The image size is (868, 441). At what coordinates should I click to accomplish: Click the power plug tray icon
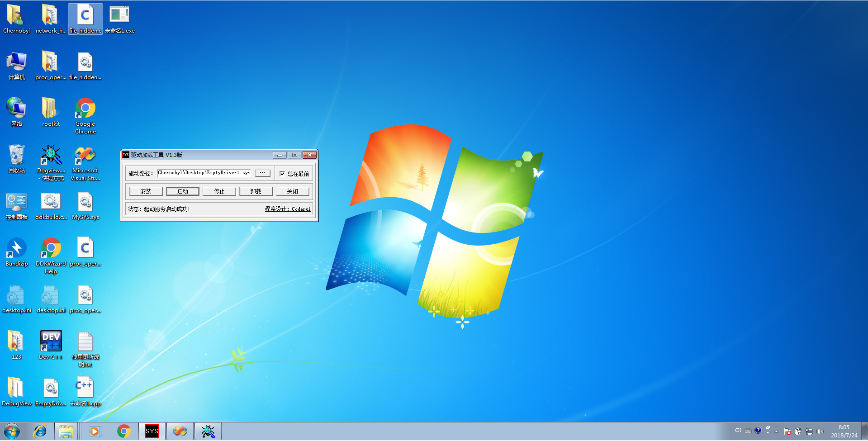pyautogui.click(x=798, y=432)
